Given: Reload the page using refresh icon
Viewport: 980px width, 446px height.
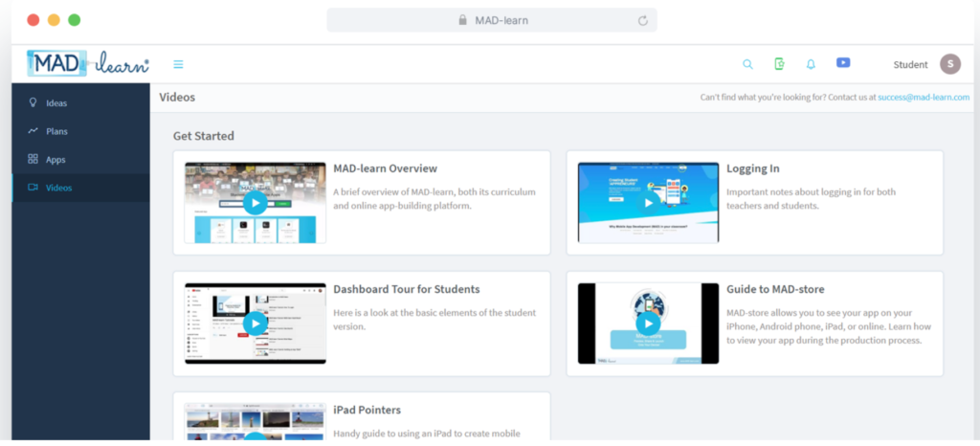Looking at the screenshot, I should click(x=643, y=20).
